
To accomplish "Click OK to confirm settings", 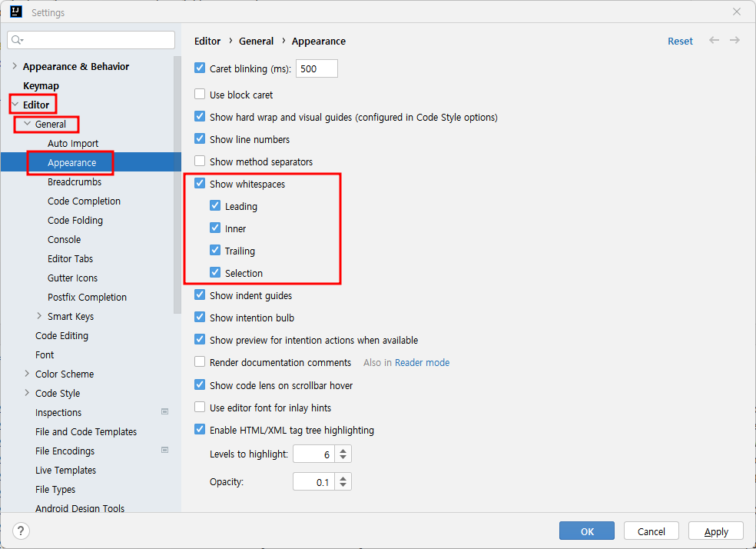I will [587, 531].
